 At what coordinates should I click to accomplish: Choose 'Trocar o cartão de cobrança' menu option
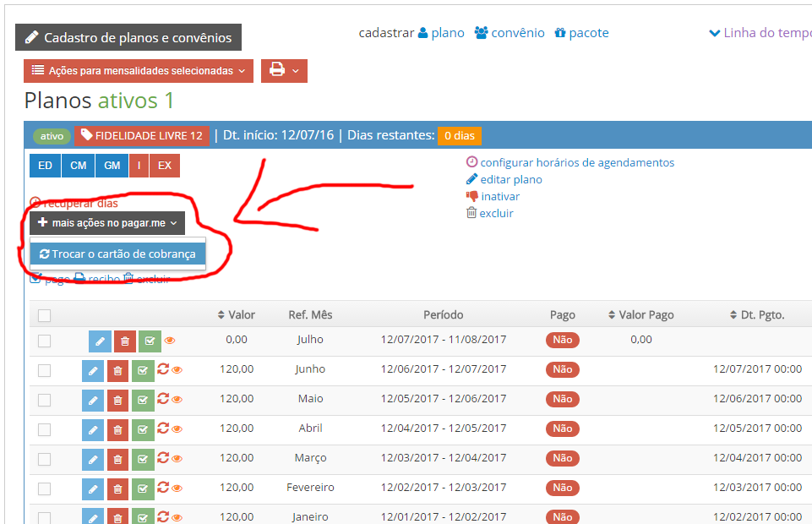pyautogui.click(x=117, y=254)
